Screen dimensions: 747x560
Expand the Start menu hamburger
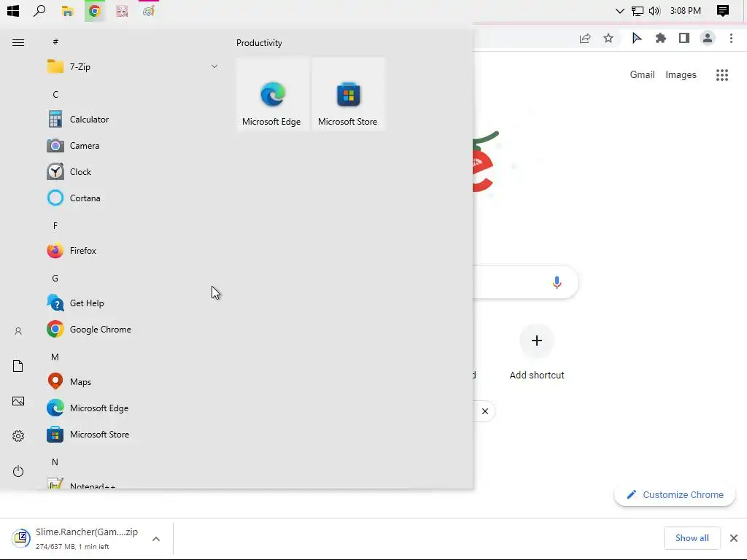(18, 42)
